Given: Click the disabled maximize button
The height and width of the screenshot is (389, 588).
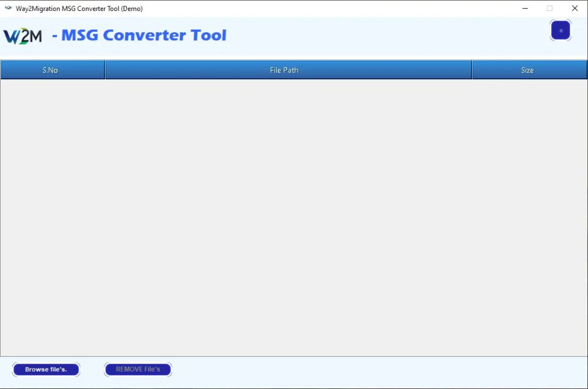Looking at the screenshot, I should pyautogui.click(x=550, y=9).
